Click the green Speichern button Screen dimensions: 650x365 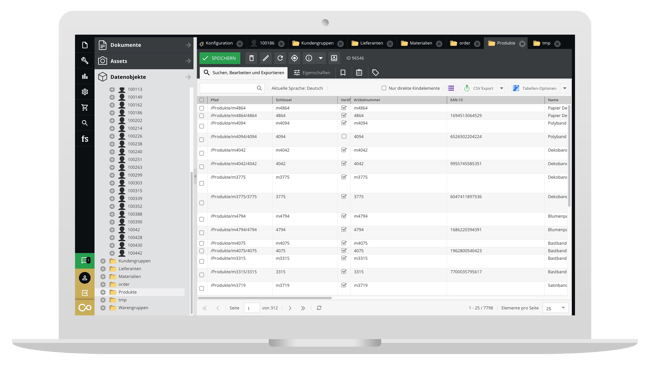[x=220, y=58]
